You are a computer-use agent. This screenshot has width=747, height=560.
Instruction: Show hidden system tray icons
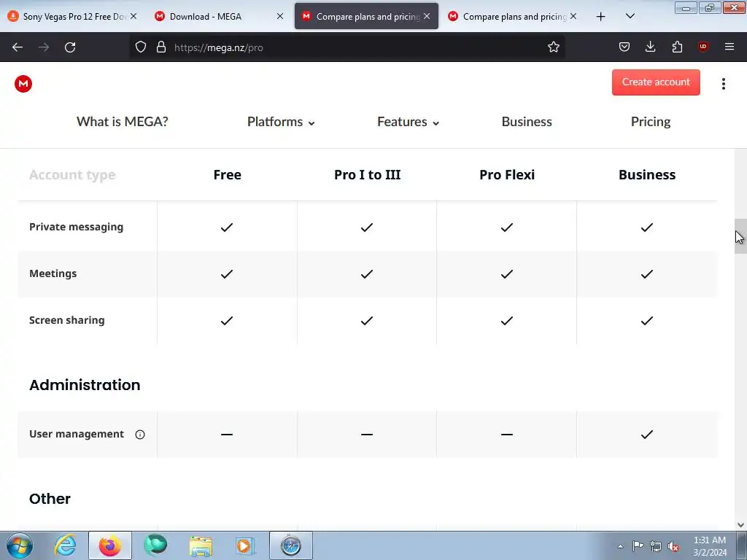click(x=620, y=546)
